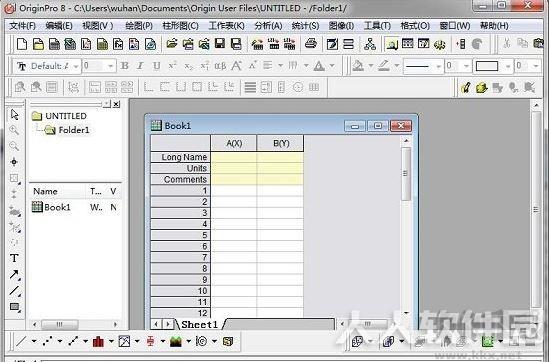Click the bar chart plot icon
Screen dimensions: 549x362
(x=98, y=341)
